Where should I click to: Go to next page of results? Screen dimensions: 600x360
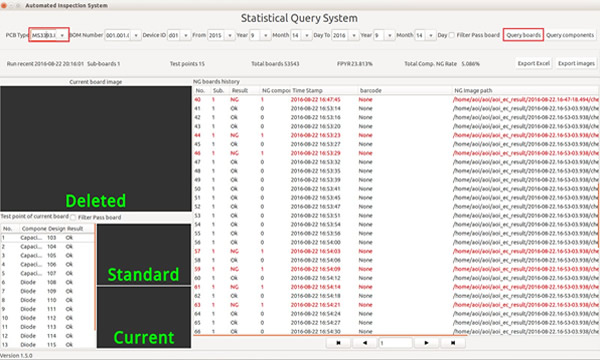[x=426, y=343]
